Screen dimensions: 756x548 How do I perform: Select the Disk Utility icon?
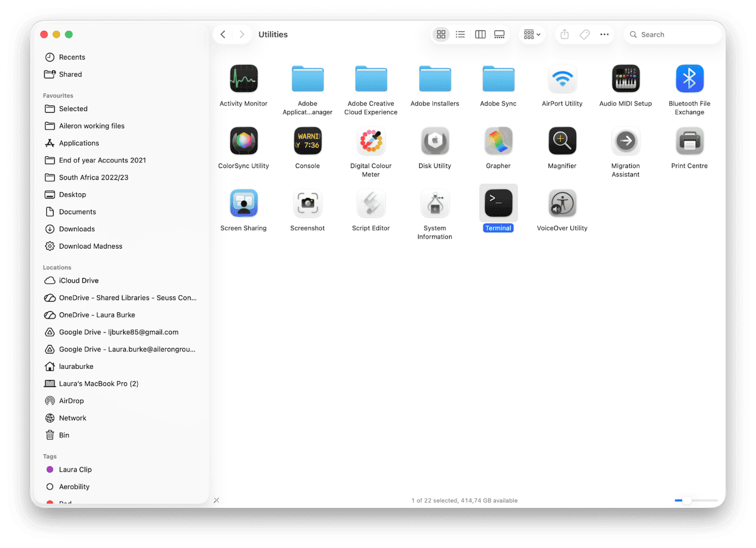point(434,141)
